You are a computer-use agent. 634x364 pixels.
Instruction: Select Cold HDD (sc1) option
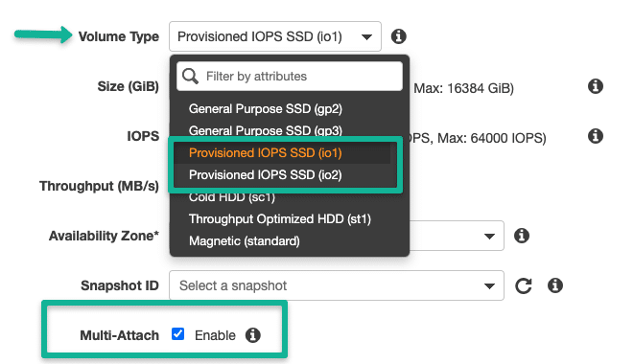[232, 196]
